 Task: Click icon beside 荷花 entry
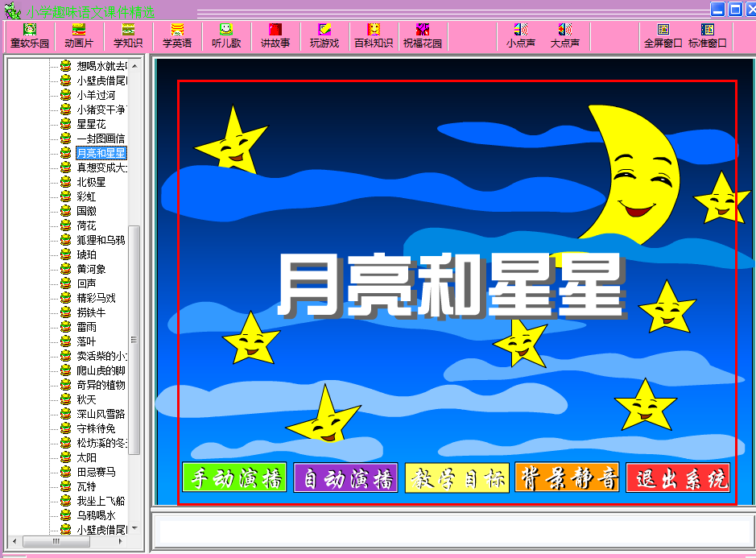click(65, 225)
